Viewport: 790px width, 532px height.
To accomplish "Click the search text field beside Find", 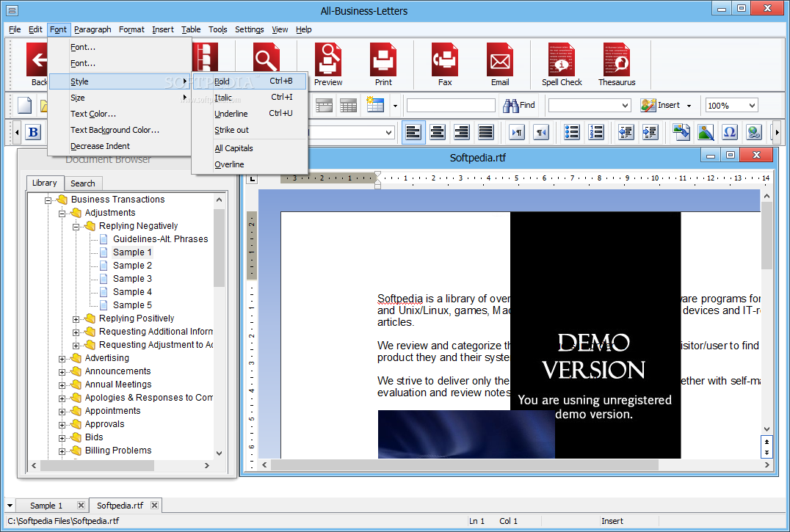I will click(x=451, y=105).
